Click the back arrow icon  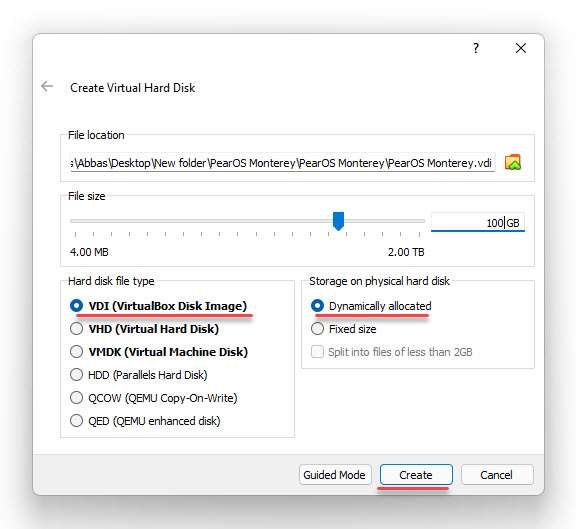[x=47, y=87]
